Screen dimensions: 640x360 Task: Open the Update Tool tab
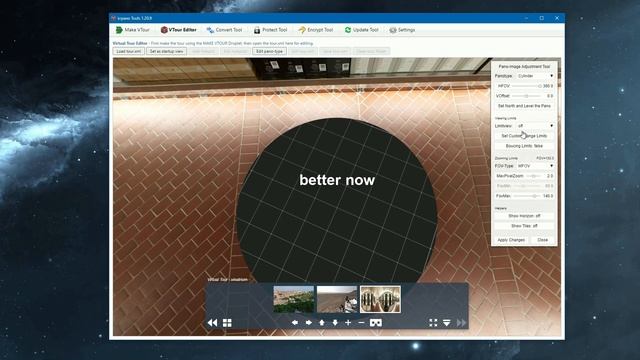tap(362, 30)
